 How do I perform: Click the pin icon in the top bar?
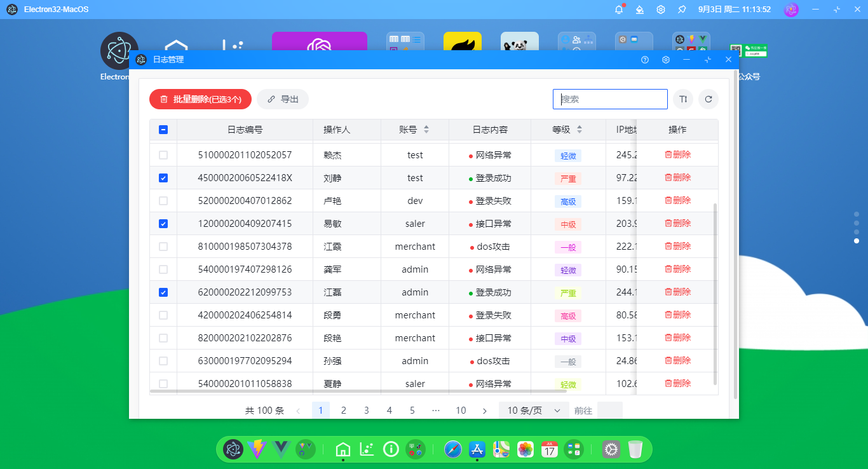682,10
